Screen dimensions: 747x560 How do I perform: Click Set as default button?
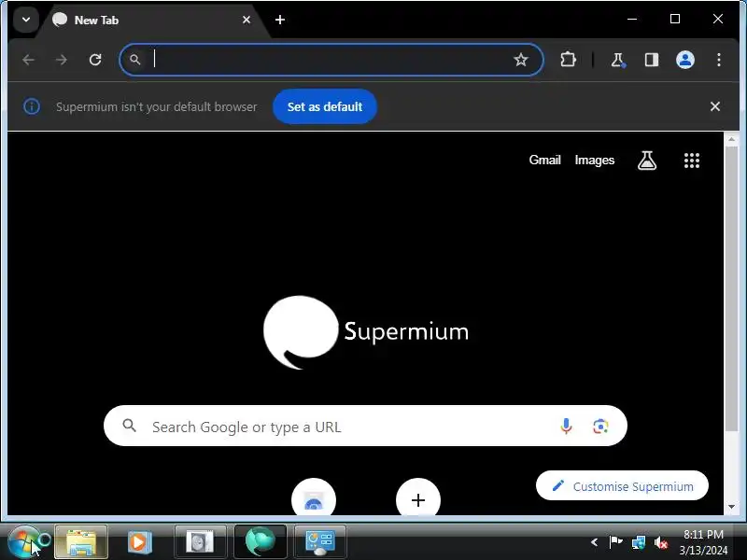coord(325,106)
